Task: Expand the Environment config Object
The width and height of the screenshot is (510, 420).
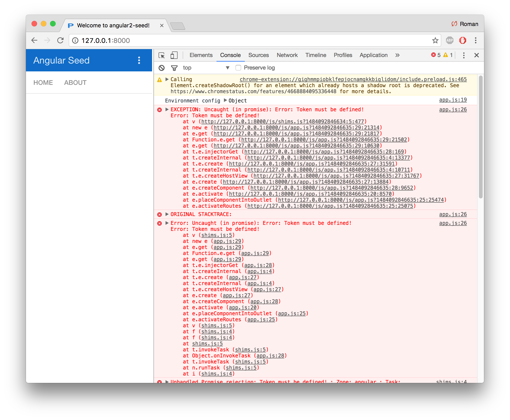Action: [226, 100]
